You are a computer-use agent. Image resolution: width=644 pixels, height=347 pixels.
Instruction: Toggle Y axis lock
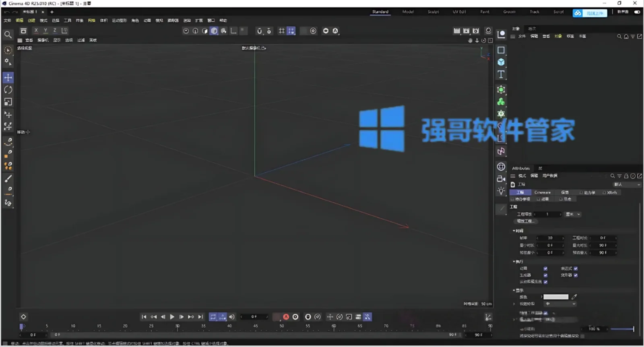[x=45, y=31]
